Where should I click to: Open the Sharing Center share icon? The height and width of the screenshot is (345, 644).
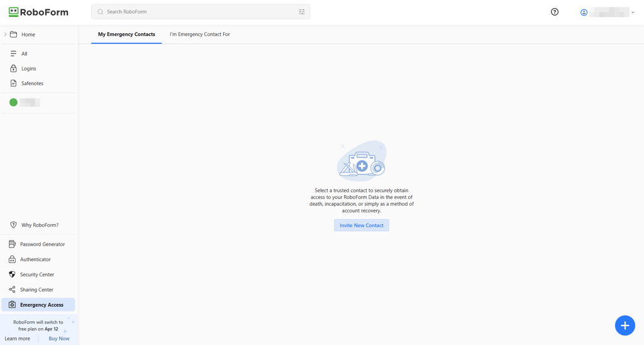point(12,290)
